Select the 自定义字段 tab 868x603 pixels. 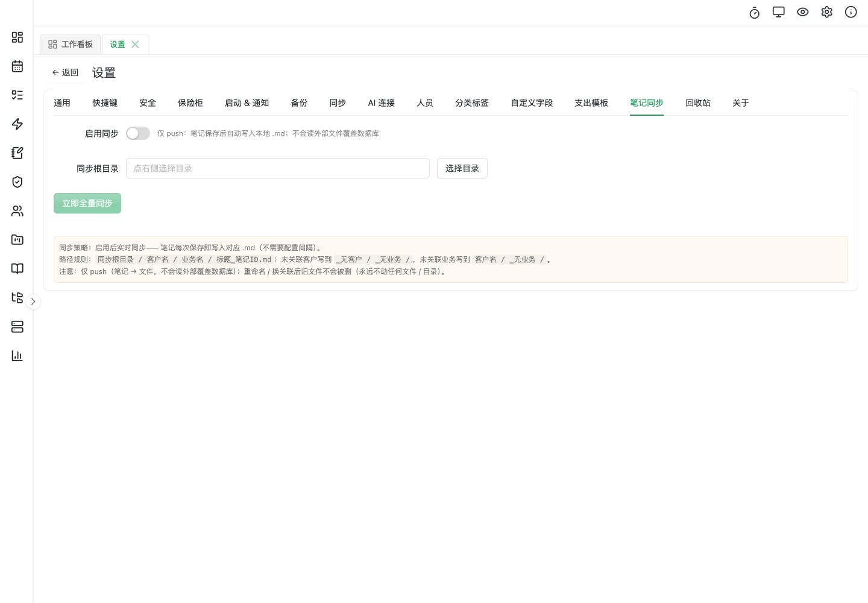pos(532,103)
